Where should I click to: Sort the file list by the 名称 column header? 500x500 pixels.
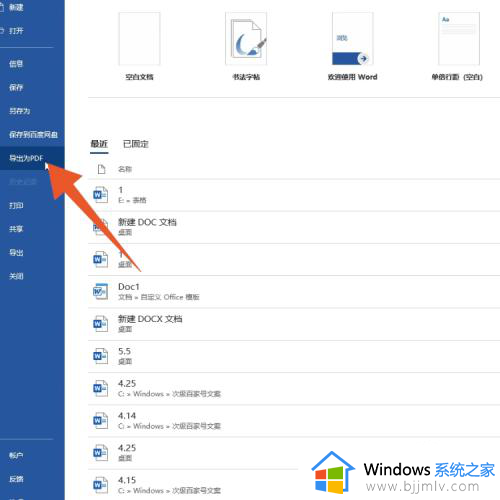point(125,169)
